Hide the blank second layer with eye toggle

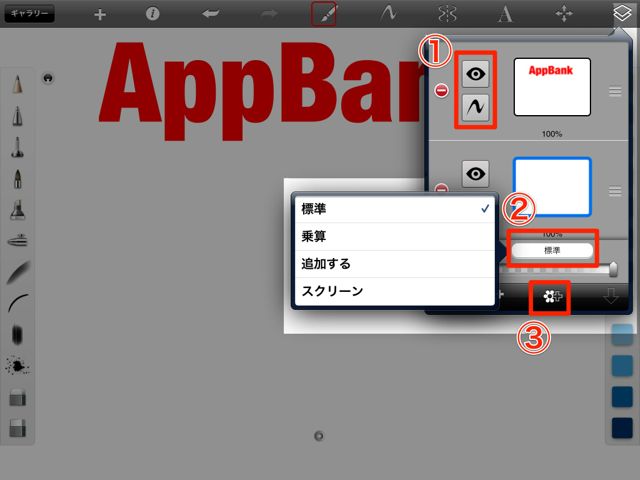pyautogui.click(x=476, y=174)
